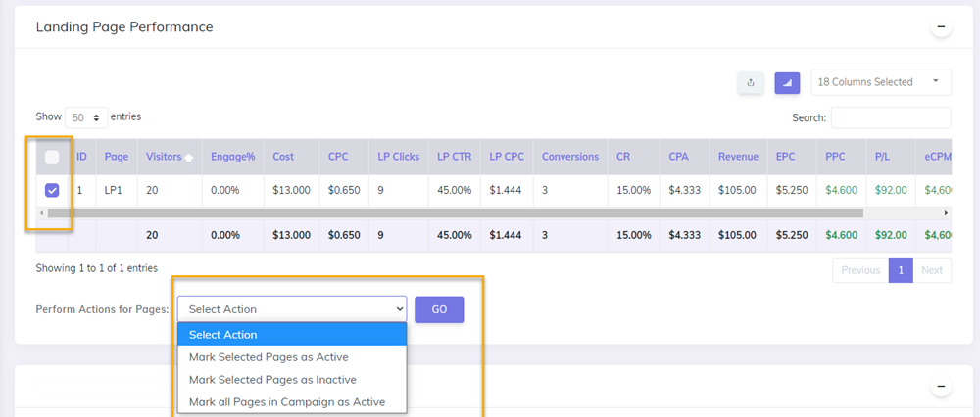Sort by the P/L column header

[x=891, y=157]
